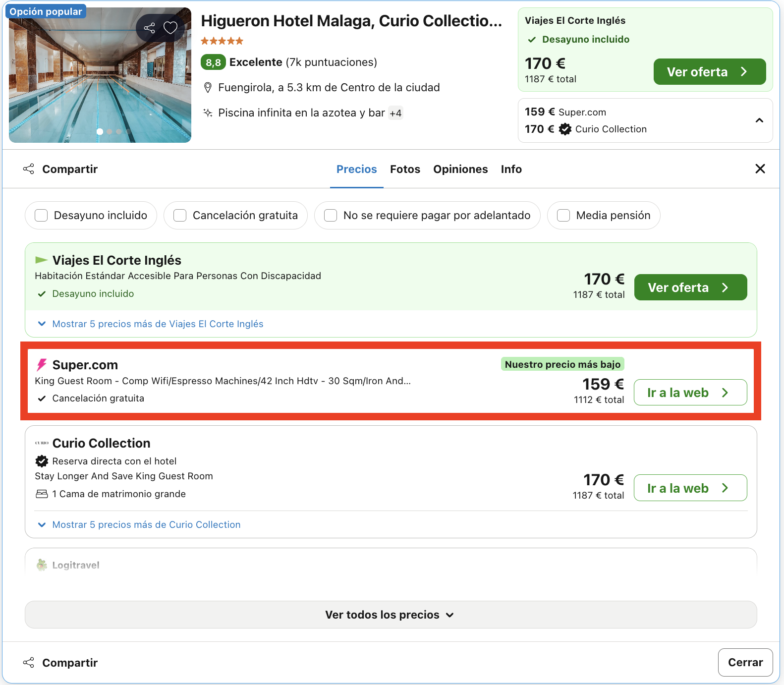Screen dimensions: 784x685
Task: Click Ir a la web for Curio Collection
Action: [x=690, y=488]
